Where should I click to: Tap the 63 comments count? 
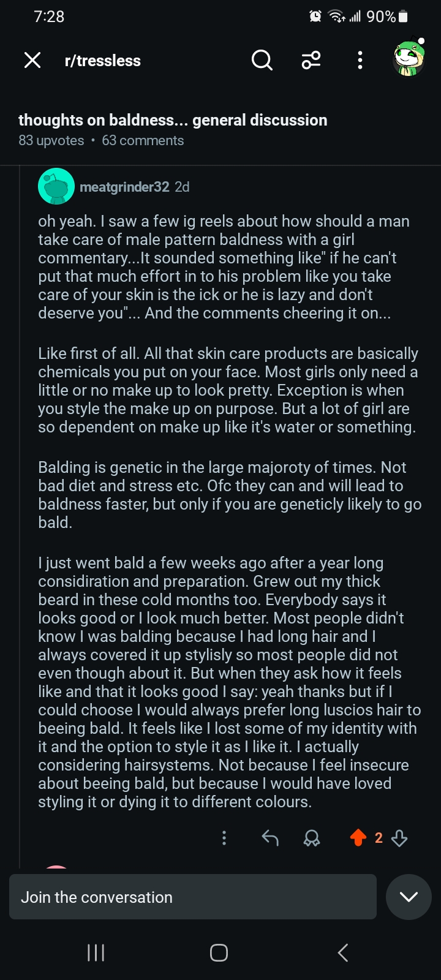pos(143,140)
